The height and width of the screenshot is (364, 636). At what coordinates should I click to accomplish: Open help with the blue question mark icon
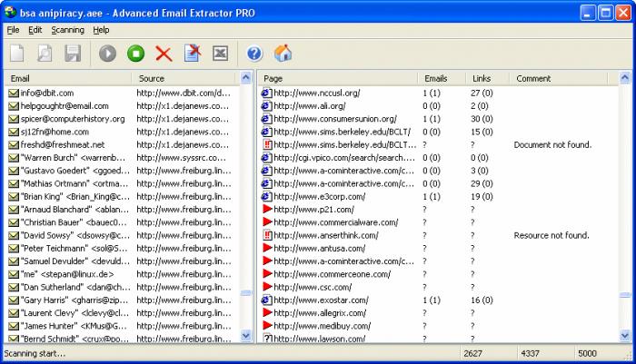[254, 54]
